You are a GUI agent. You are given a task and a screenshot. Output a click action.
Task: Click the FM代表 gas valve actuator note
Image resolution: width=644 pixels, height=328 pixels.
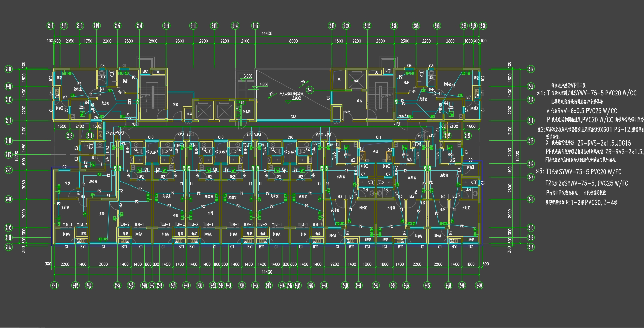click(580, 160)
